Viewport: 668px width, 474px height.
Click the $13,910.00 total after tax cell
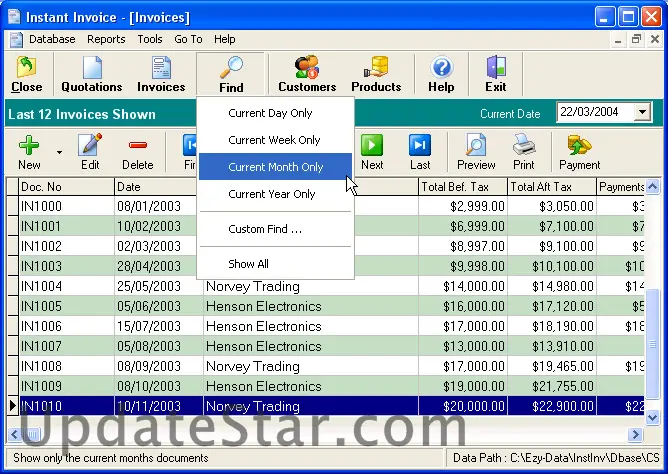tap(552, 346)
